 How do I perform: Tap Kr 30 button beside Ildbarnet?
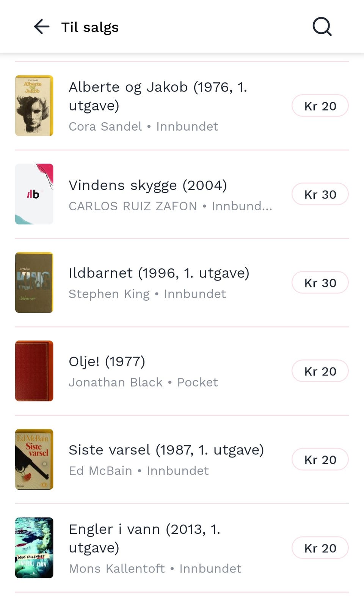pos(320,283)
